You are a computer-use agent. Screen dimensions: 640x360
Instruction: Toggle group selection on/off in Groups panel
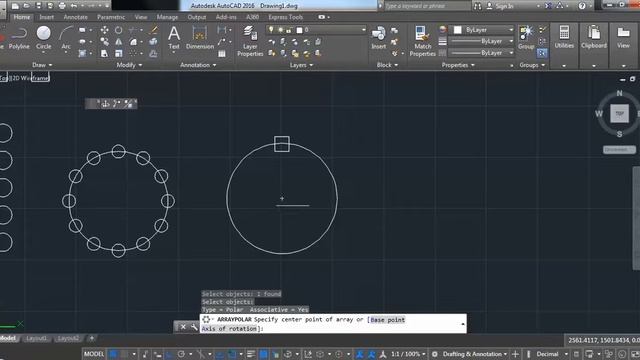pyautogui.click(x=542, y=53)
